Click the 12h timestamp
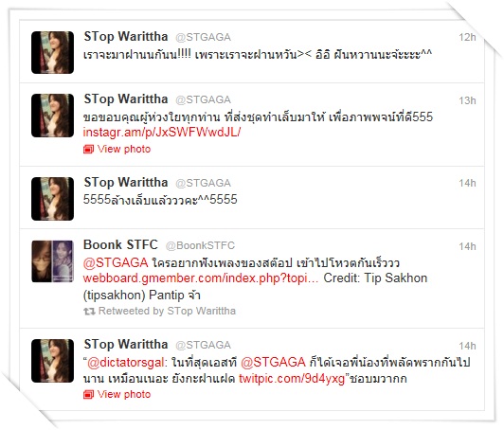 tap(467, 37)
